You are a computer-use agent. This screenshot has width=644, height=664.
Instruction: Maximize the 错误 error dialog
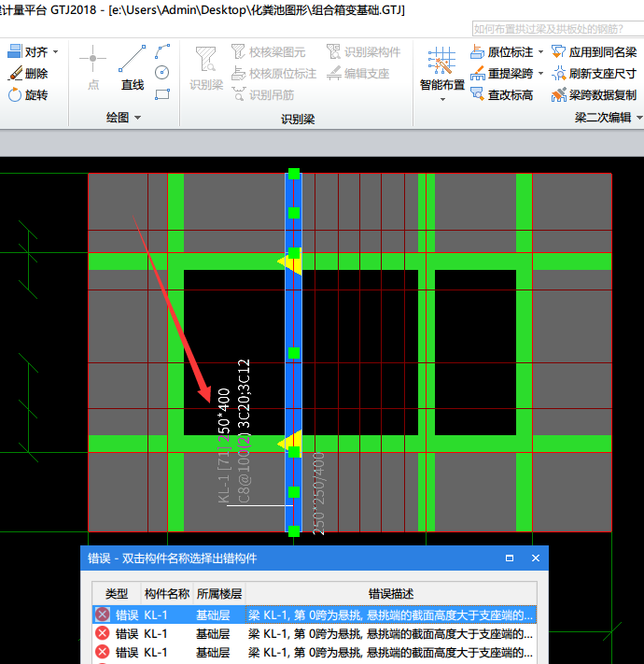click(510, 558)
